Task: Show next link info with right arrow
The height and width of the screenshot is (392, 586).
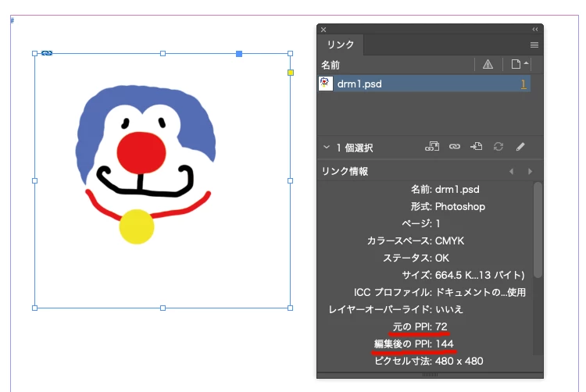Action: pyautogui.click(x=530, y=171)
